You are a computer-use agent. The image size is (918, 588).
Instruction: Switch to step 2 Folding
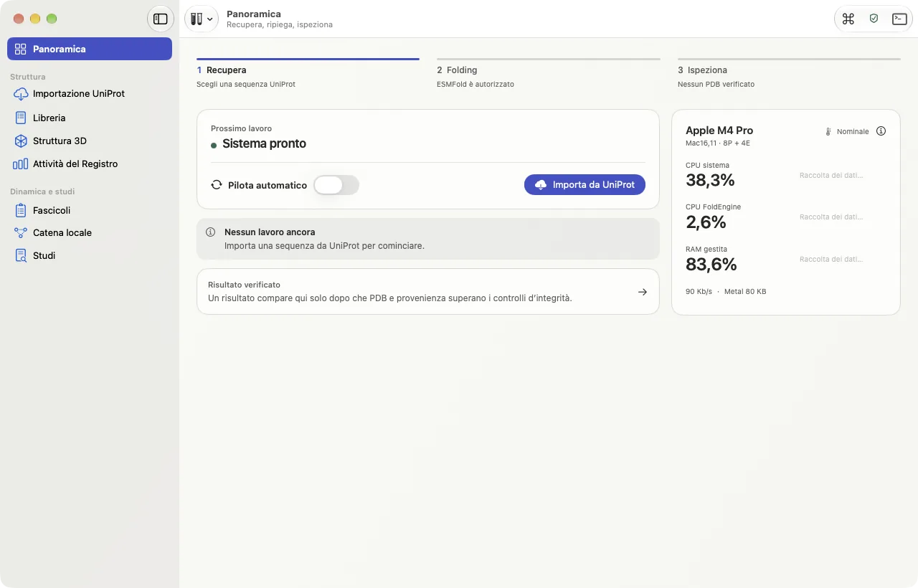coord(548,73)
